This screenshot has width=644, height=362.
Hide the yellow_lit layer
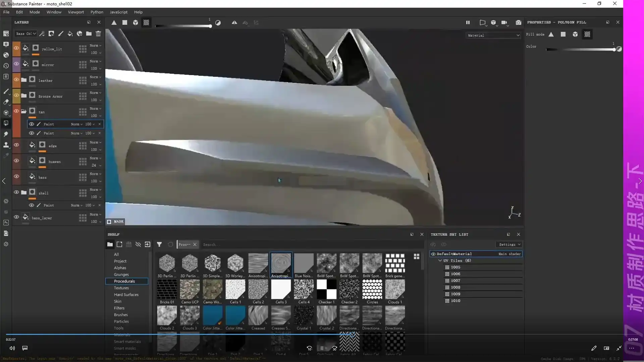click(x=16, y=48)
